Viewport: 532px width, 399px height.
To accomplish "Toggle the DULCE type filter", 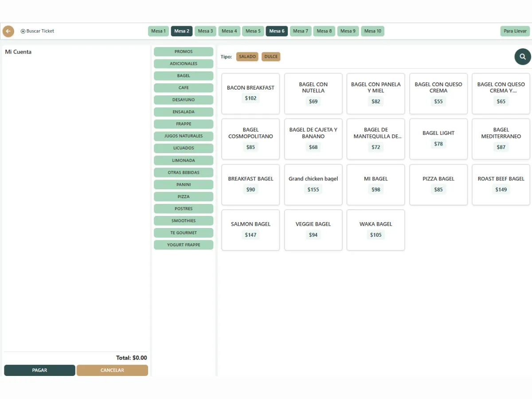I will click(x=271, y=57).
